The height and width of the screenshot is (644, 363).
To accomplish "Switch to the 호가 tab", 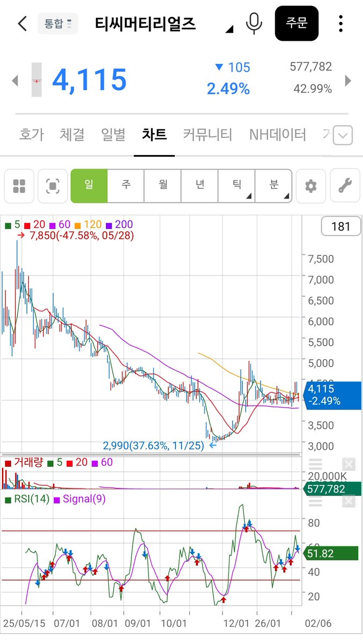I will 32,134.
